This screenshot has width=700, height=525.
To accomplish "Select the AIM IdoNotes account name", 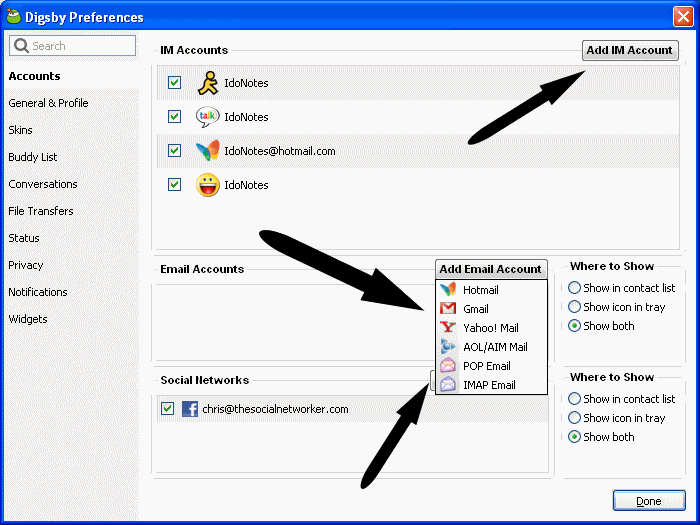I will click(x=246, y=83).
